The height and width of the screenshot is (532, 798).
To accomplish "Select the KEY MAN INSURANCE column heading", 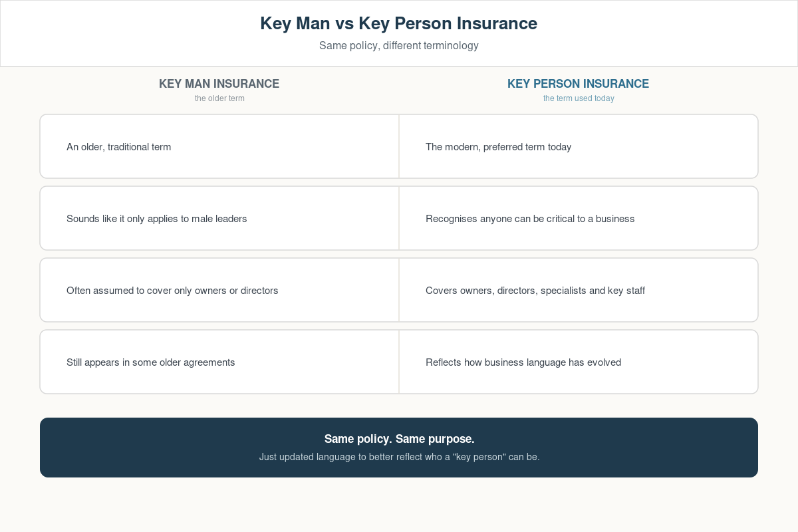I will coord(219,84).
